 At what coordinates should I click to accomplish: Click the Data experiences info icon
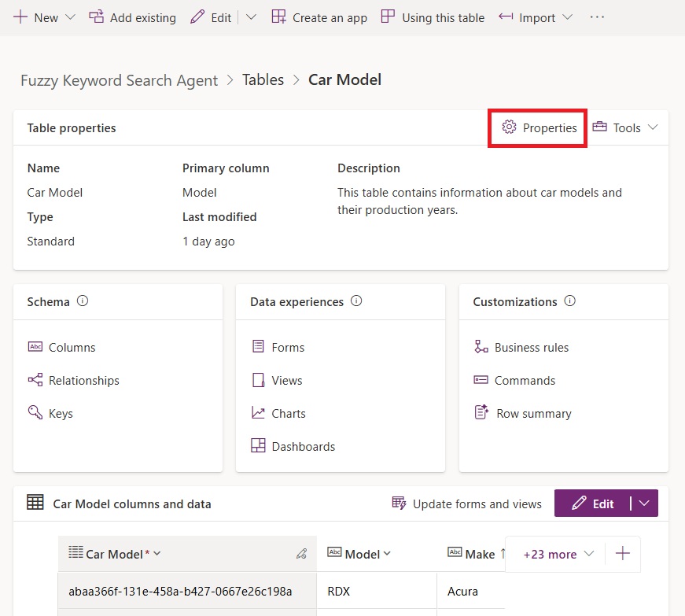[356, 301]
